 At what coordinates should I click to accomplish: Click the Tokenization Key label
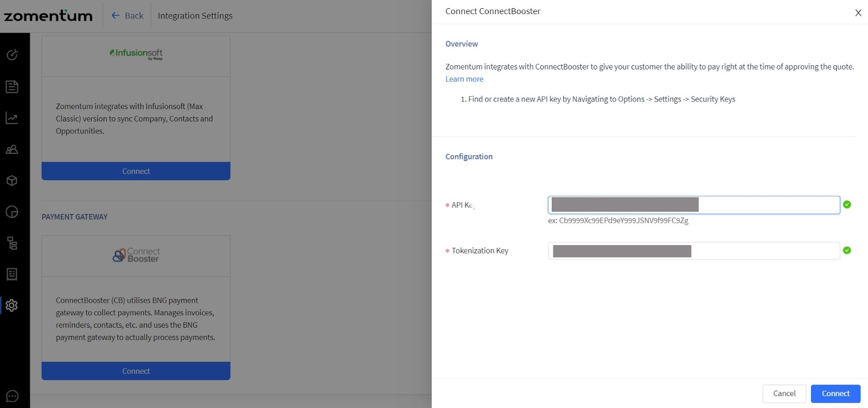coord(480,251)
